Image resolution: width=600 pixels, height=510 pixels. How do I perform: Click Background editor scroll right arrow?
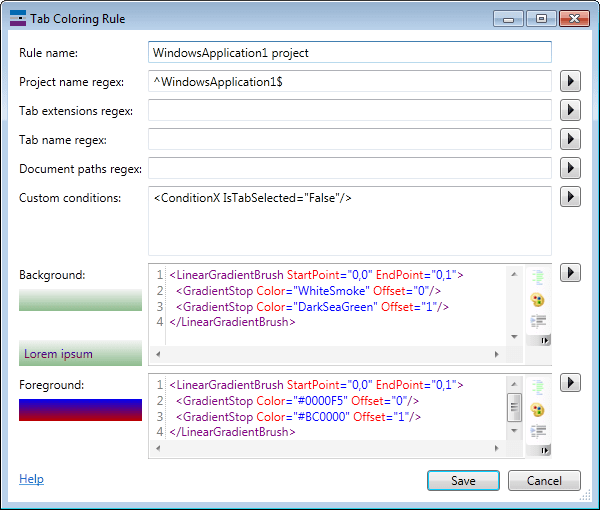point(497,354)
